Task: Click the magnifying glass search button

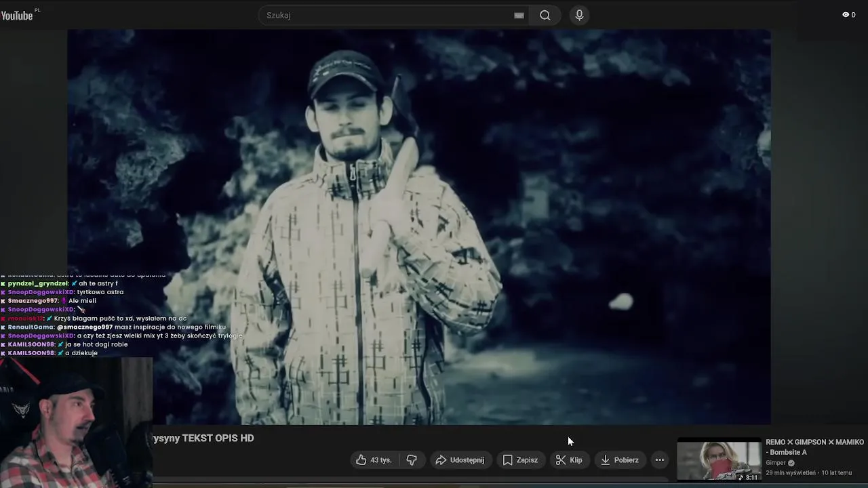Action: coord(545,15)
